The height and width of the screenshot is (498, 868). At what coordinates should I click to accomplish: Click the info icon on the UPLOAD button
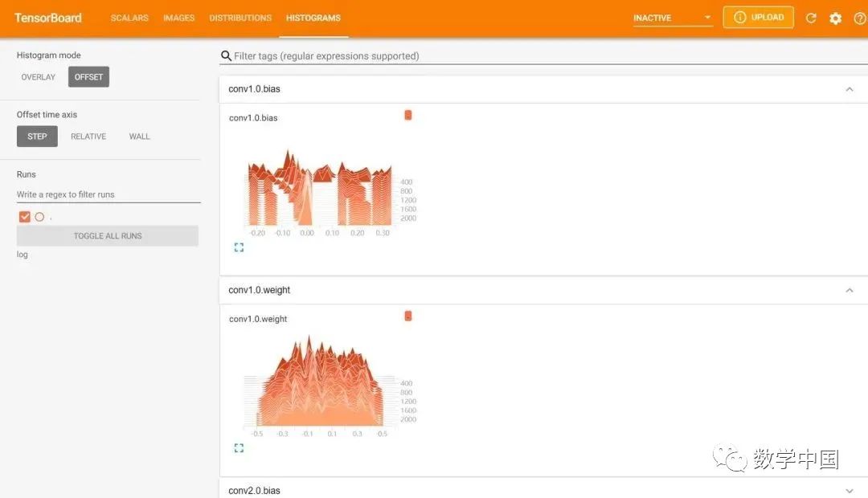coord(739,17)
